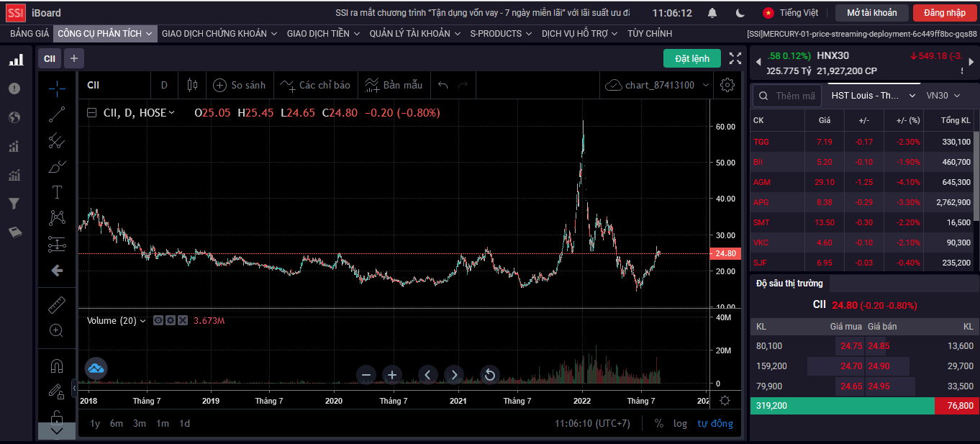Expand more drawing tools down arrow
The image size is (980, 444).
tap(57, 431)
